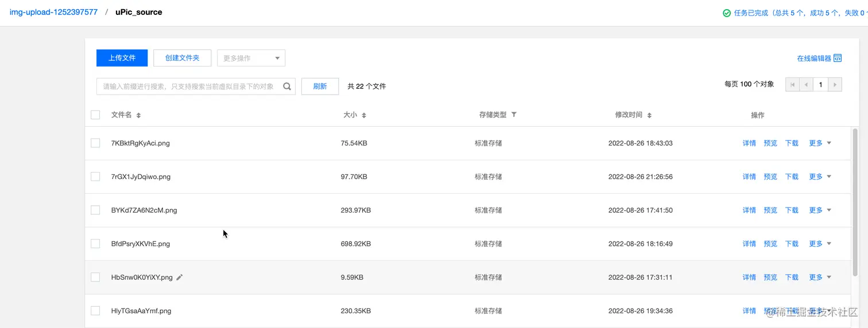The image size is (868, 328).
Task: Open the 更多操作 dropdown
Action: click(251, 58)
